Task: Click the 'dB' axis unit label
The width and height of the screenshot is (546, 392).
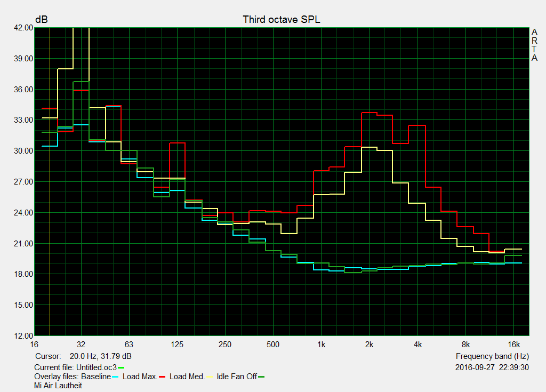Action: (42, 20)
